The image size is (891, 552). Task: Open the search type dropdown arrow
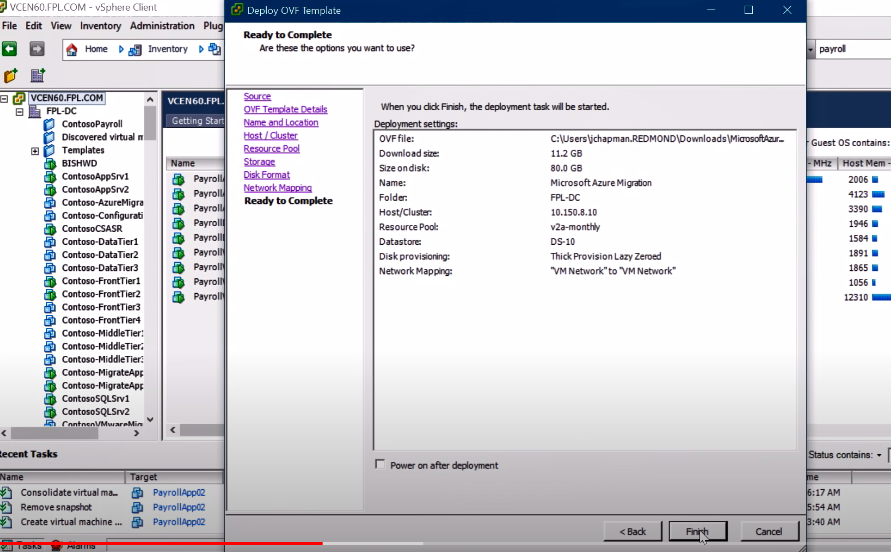[810, 50]
